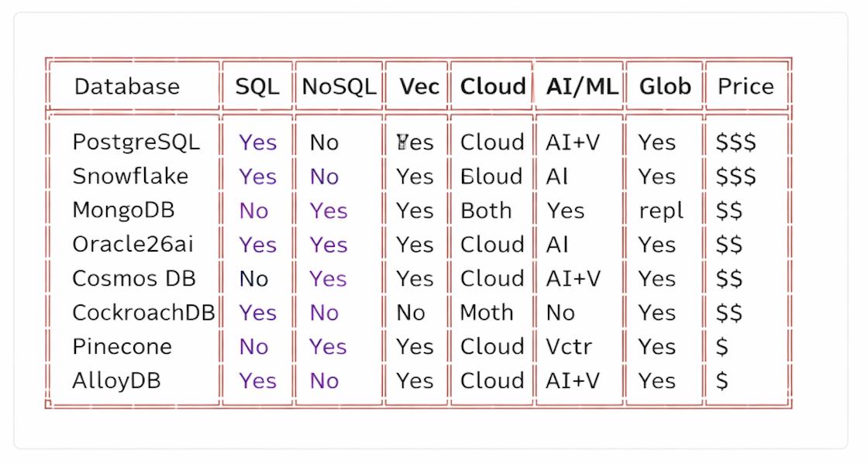The image size is (868, 463).
Task: Click the SQL column header
Action: pos(257,86)
